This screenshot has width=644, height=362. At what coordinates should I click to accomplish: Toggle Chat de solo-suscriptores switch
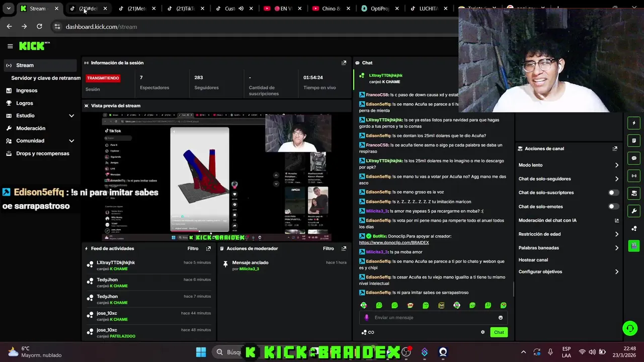click(x=613, y=193)
